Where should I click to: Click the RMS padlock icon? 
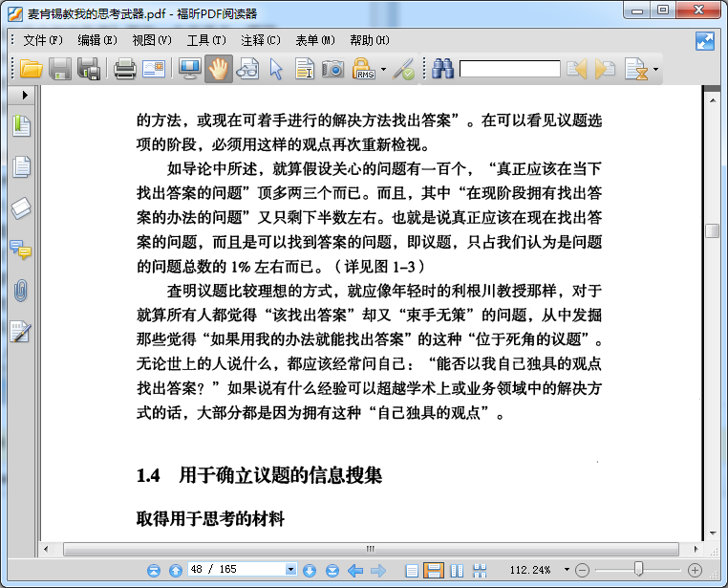[364, 69]
